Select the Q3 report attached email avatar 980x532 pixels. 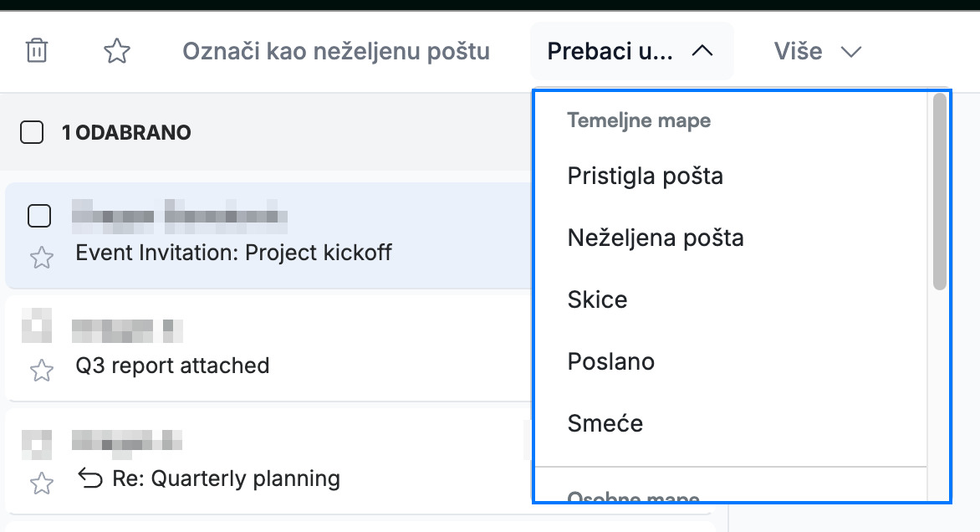(x=37, y=325)
